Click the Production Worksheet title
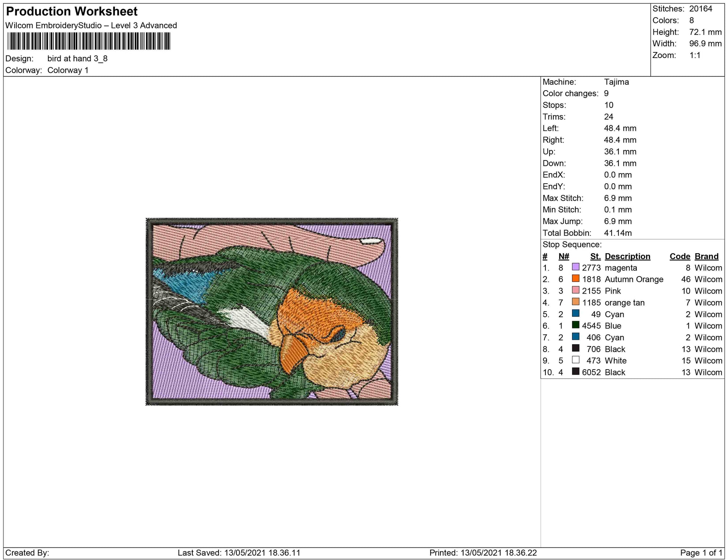 click(x=72, y=12)
